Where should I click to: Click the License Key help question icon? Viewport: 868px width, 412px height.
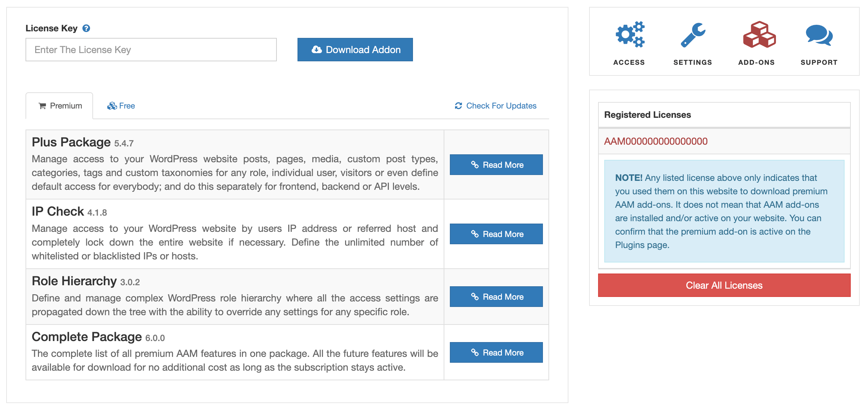pyautogui.click(x=86, y=28)
